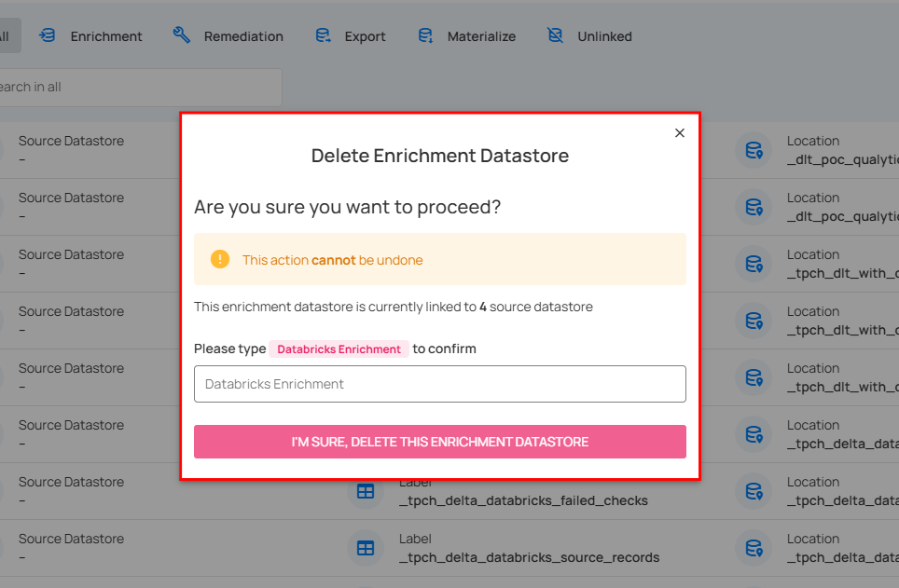The height and width of the screenshot is (588, 899).
Task: Click the Materialize database icon
Action: coord(425,35)
